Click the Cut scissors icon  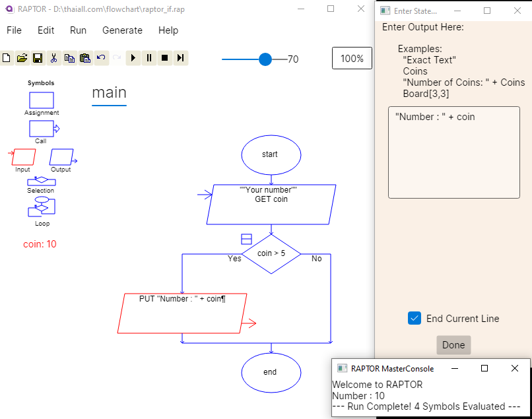(x=53, y=58)
